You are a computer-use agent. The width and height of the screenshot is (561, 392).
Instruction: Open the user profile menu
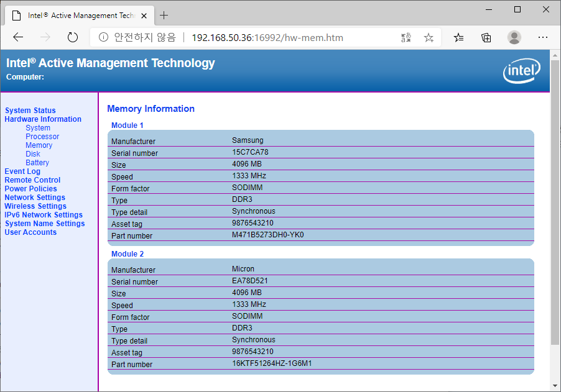coord(514,37)
